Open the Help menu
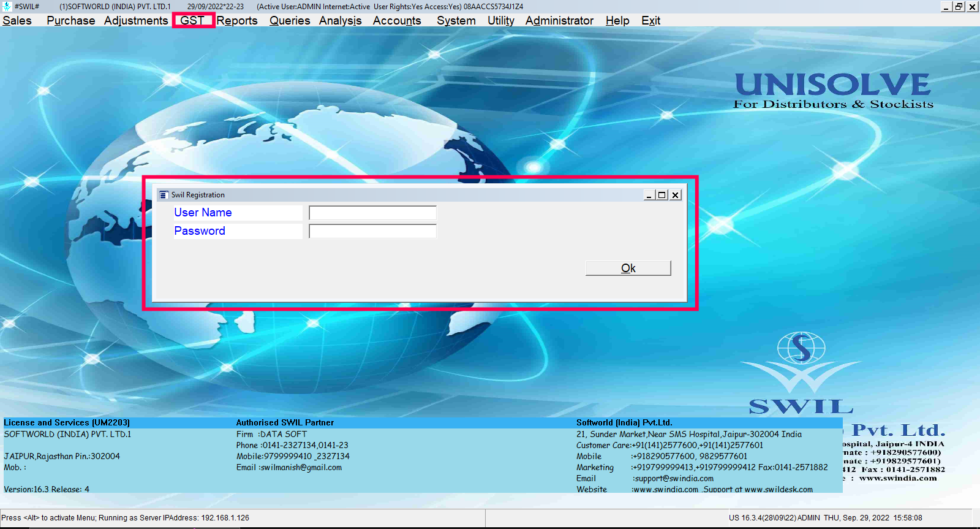 click(617, 20)
